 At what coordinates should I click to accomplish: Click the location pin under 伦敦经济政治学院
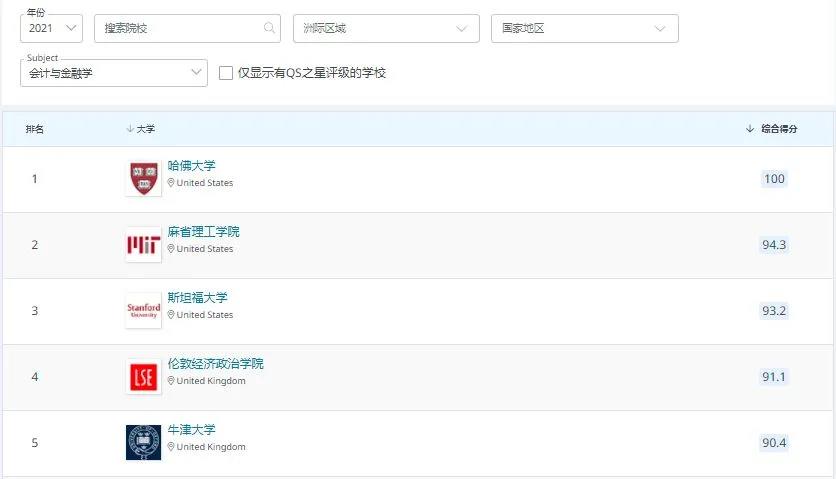[171, 380]
